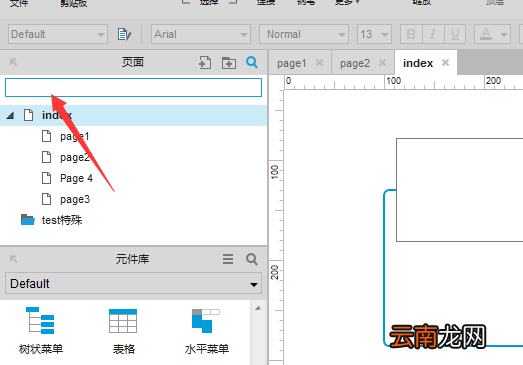The width and height of the screenshot is (523, 365).
Task: Add a new folder icon
Action: click(229, 63)
